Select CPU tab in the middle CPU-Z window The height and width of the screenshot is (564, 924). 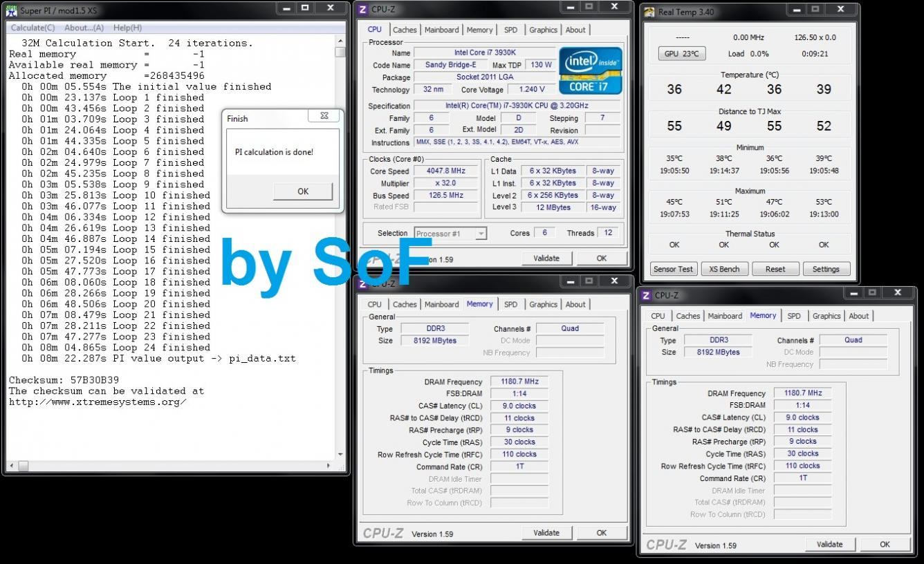(x=374, y=304)
